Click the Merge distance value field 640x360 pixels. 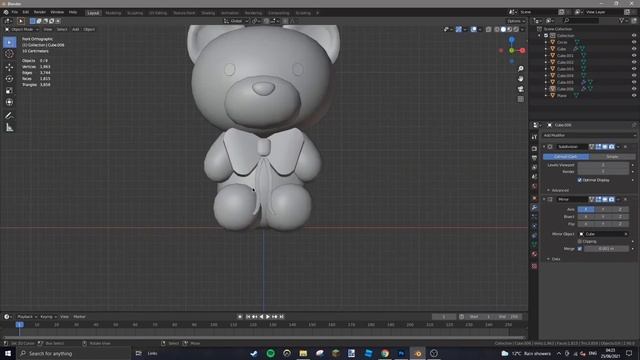[606, 249]
